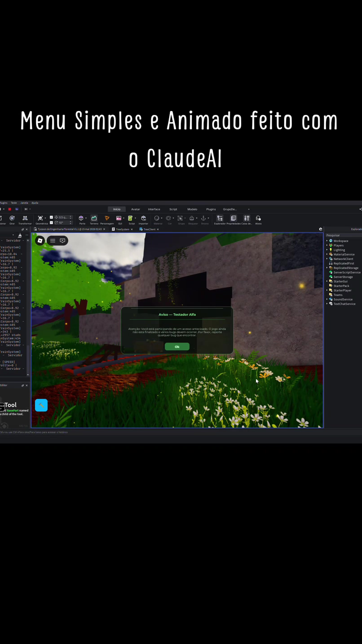The image size is (362, 644).
Task: Open the Teste menu
Action: coord(14,203)
